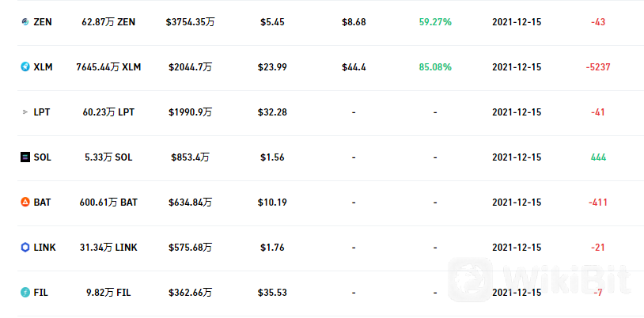Click the 7645.44万 XLM holdings cell
644x318 pixels.
coord(108,67)
